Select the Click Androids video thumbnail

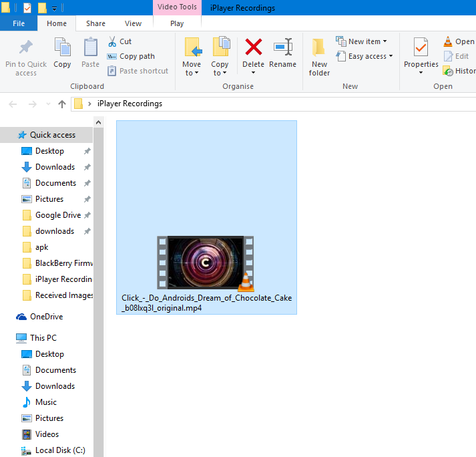206,263
